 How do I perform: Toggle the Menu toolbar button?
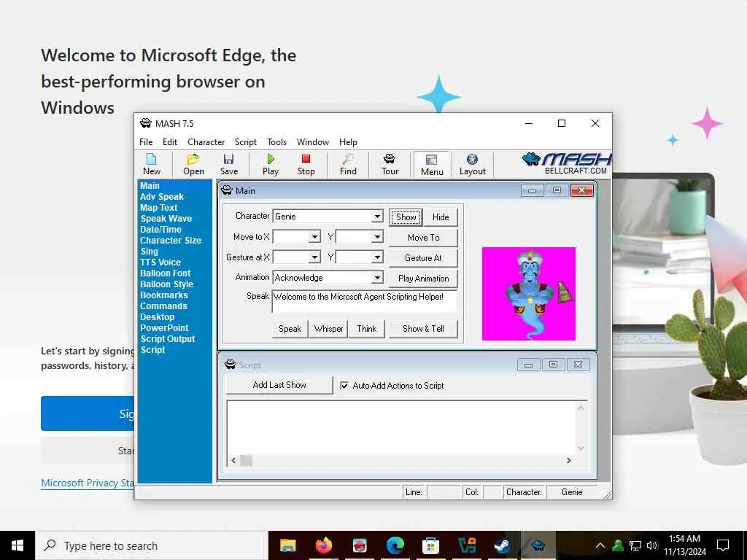[x=432, y=165]
